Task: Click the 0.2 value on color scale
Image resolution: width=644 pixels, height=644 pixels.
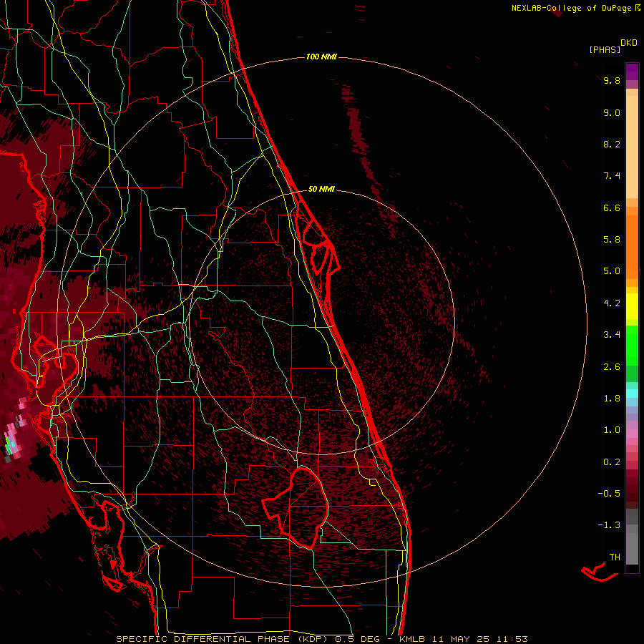Action: (x=612, y=462)
